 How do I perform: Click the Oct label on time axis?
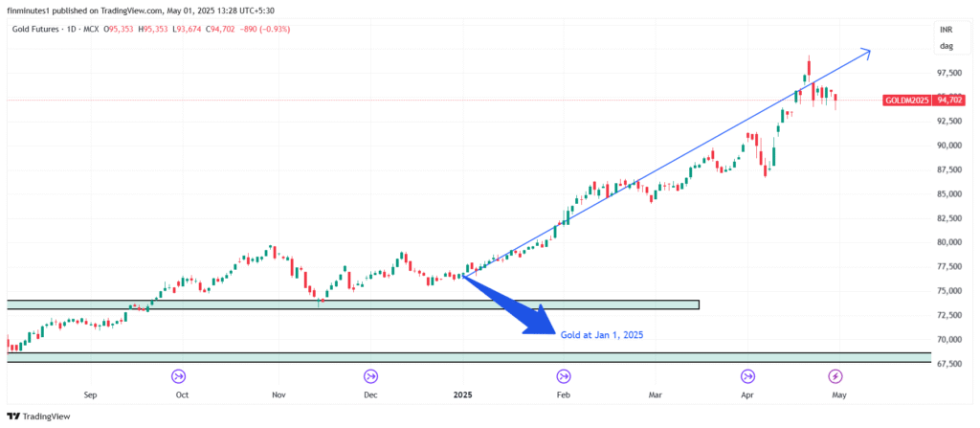(182, 395)
